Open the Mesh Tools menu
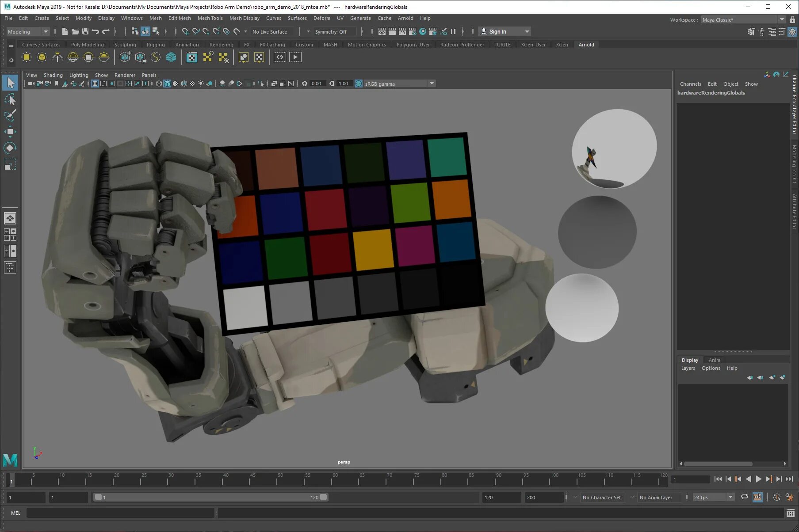Image resolution: width=799 pixels, height=532 pixels. point(210,18)
